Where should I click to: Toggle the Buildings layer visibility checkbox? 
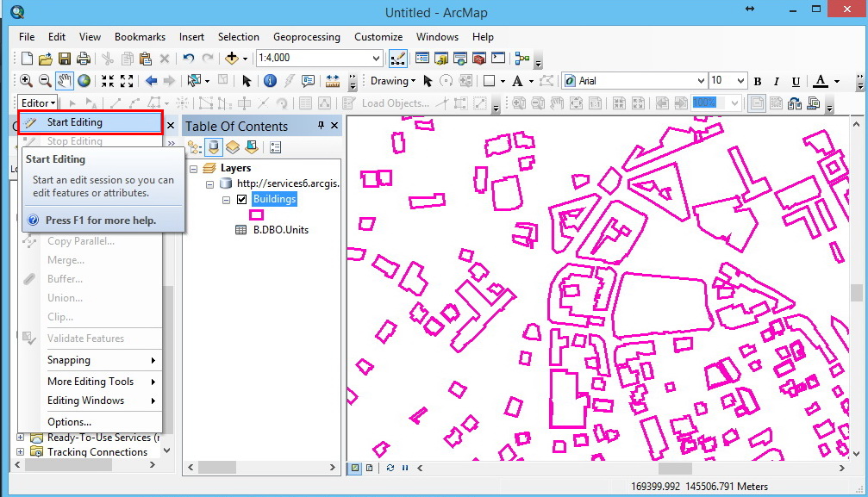click(242, 199)
